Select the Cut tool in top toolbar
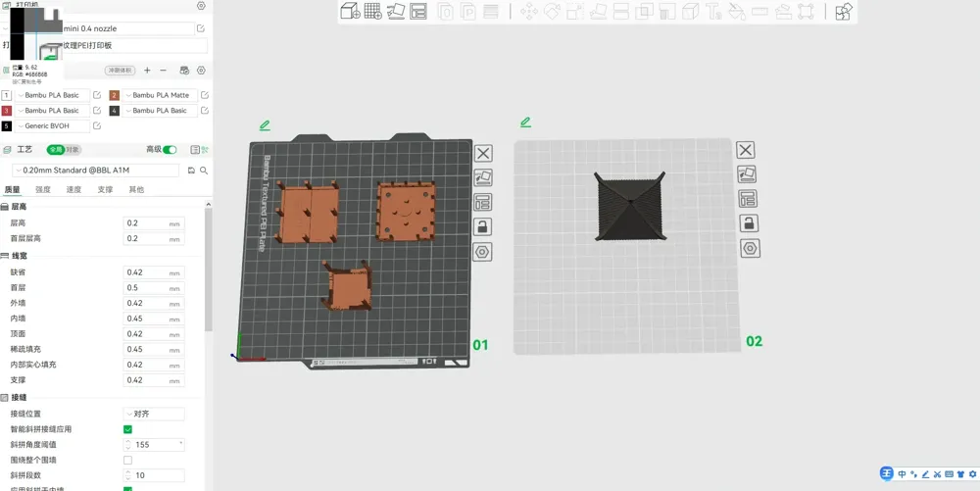This screenshot has height=491, width=980. (620, 11)
